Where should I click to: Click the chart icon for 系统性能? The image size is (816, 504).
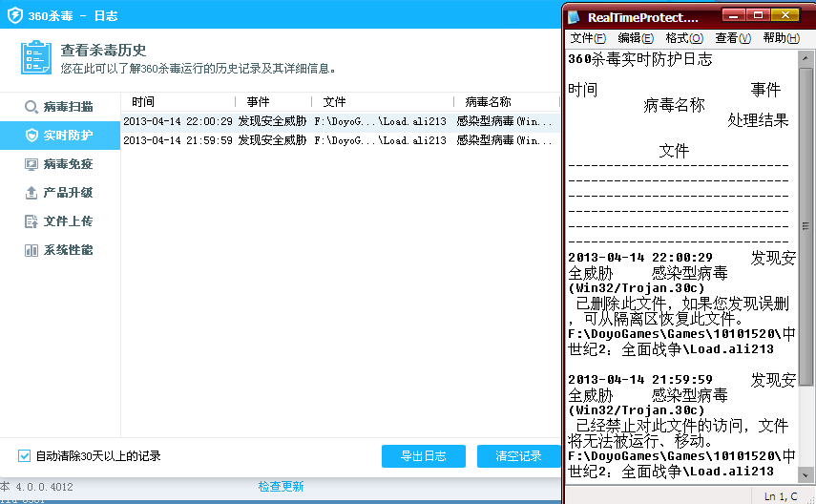(31, 250)
